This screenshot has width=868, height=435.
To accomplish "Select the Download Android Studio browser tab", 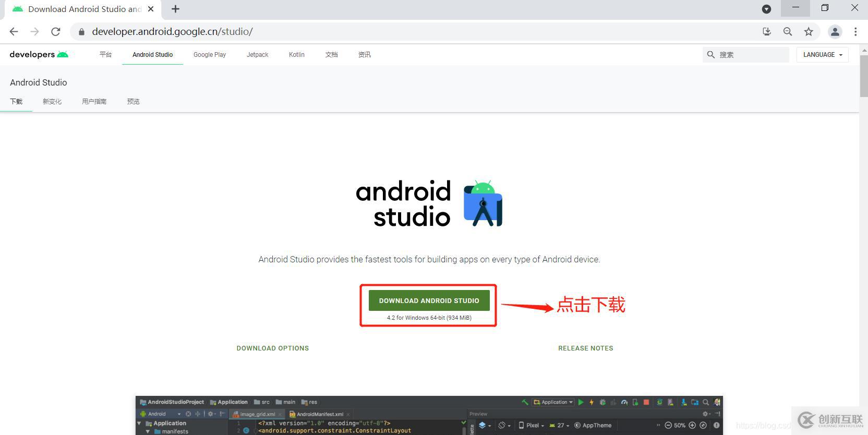I will click(x=83, y=9).
